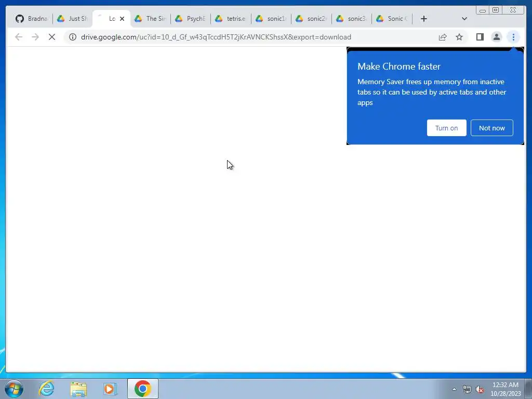Focus the address bar URL
The image size is (532, 399).
click(216, 37)
